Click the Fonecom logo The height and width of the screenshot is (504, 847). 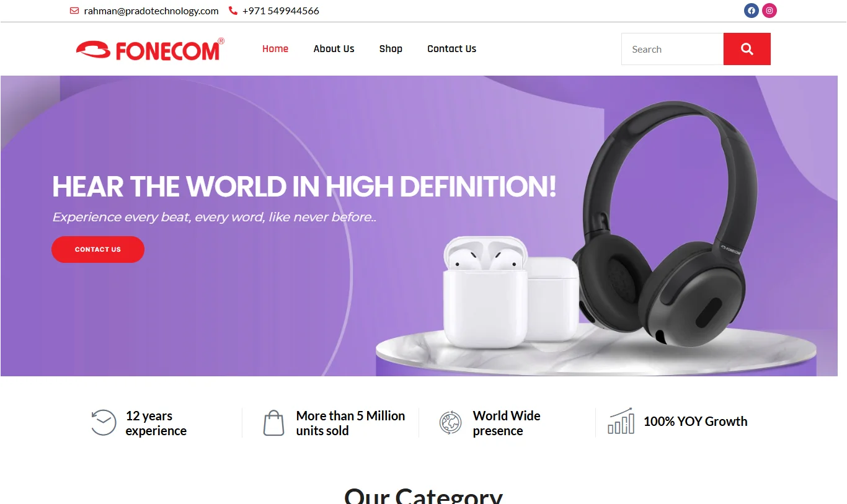pos(150,50)
